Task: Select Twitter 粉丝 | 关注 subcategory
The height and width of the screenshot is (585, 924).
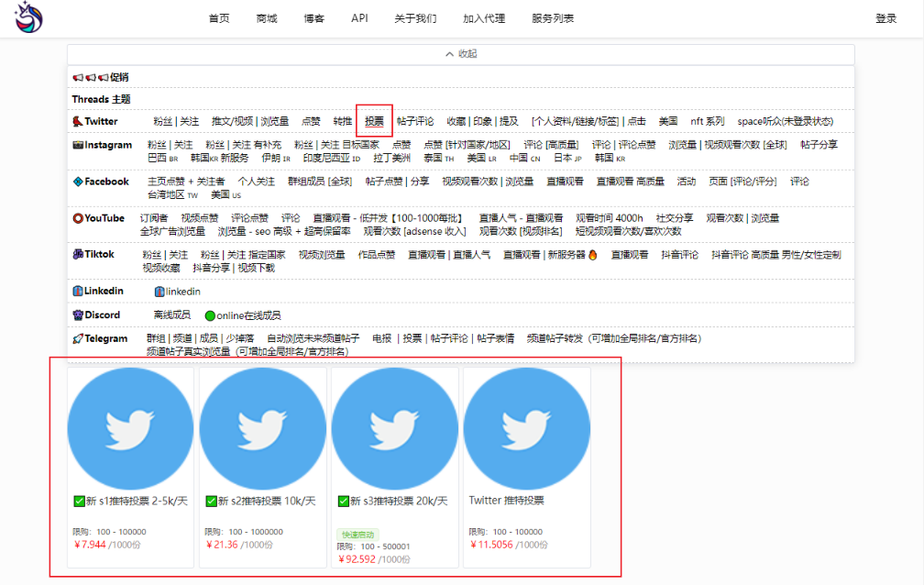Action: [176, 121]
